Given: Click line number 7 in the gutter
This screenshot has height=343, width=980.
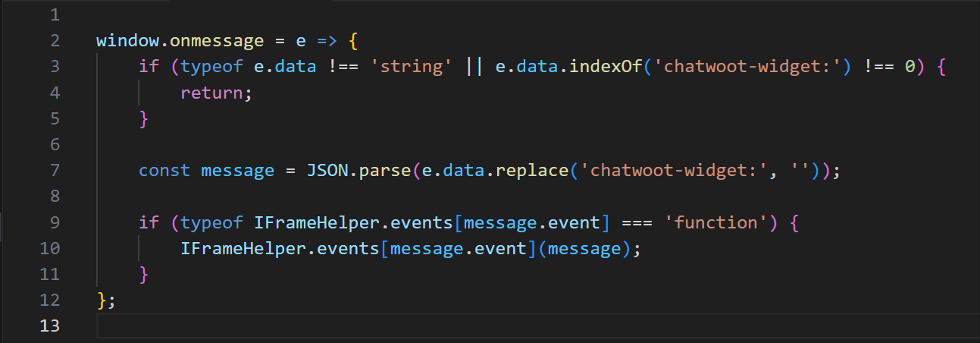Looking at the screenshot, I should pos(53,170).
